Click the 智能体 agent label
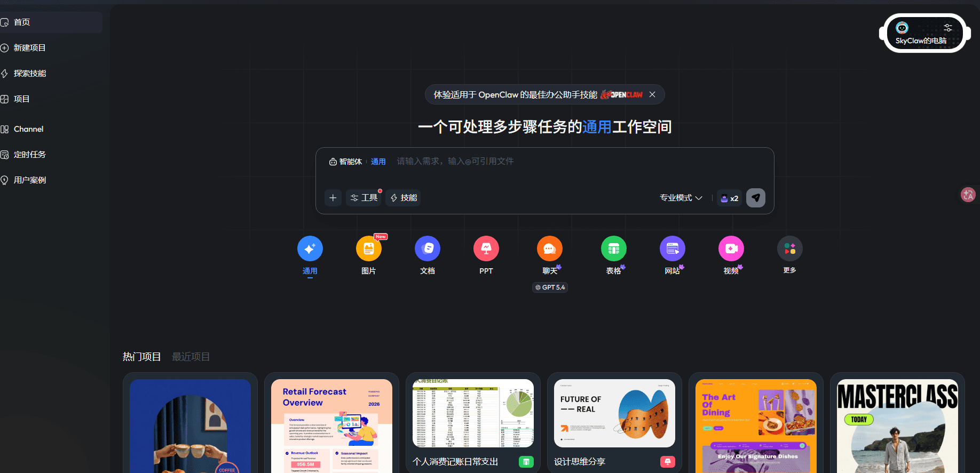 click(x=346, y=162)
